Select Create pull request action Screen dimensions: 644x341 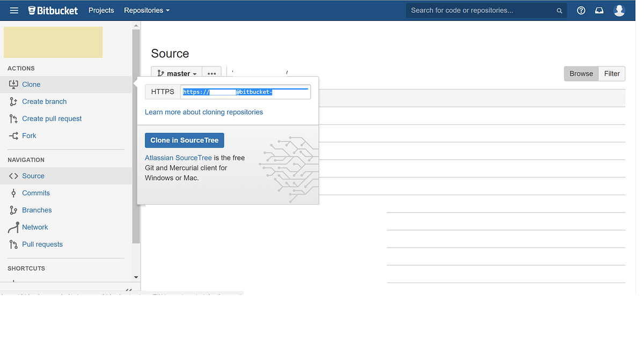click(x=52, y=118)
